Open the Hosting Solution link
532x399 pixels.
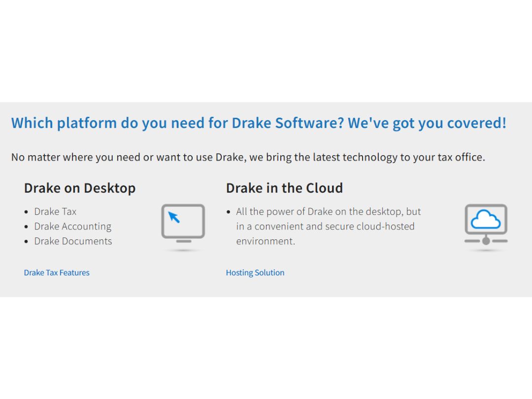(x=255, y=273)
